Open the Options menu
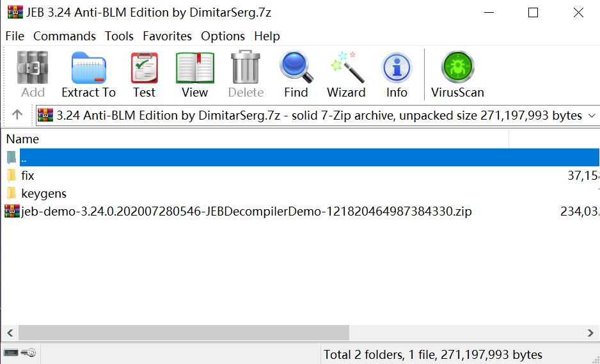This screenshot has height=364, width=600. tap(223, 36)
